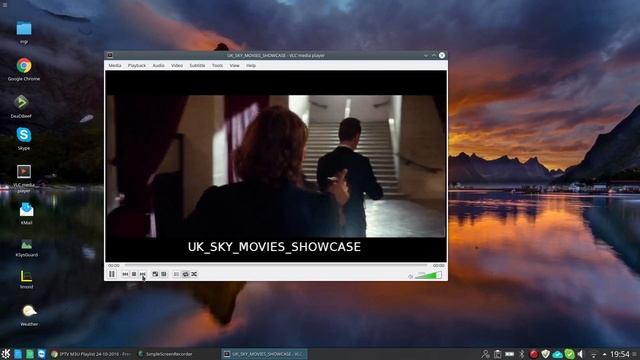
Task: Seek along the VLC progress bar
Action: [276, 266]
